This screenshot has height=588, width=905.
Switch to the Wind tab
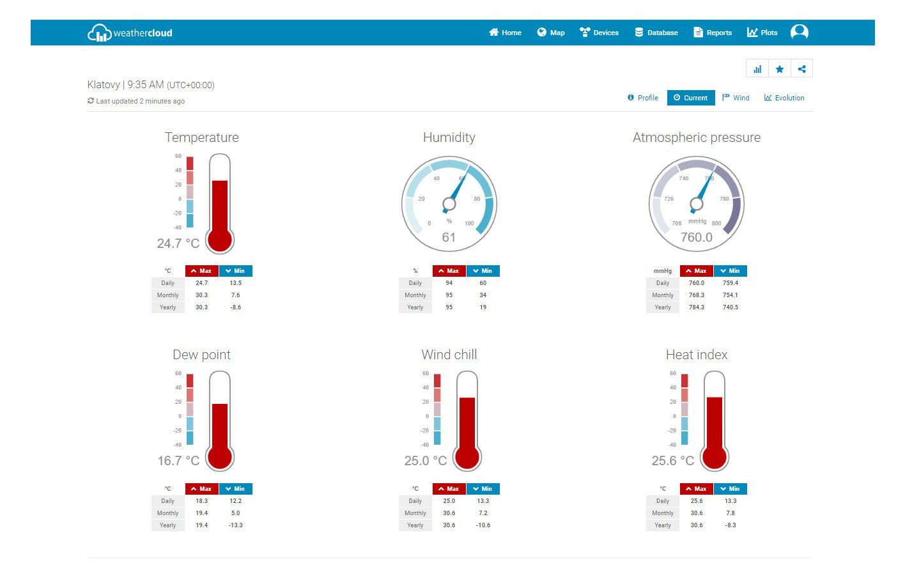point(736,98)
